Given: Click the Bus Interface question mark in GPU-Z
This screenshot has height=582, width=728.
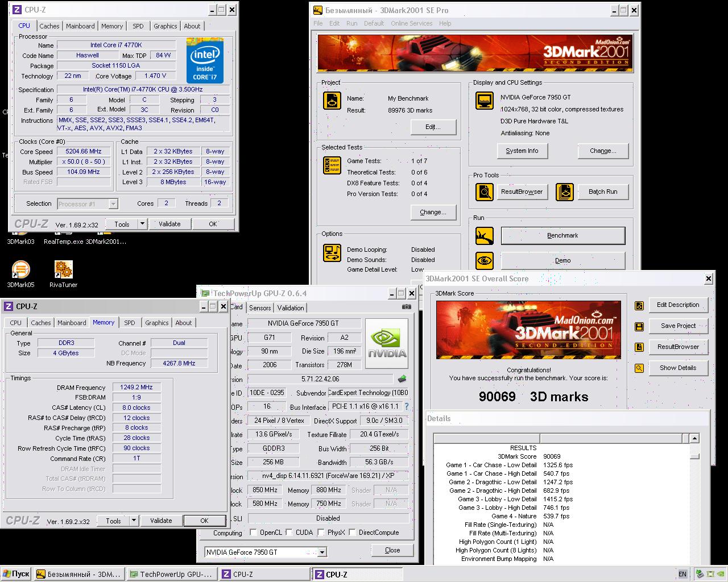Looking at the screenshot, I should tap(407, 407).
